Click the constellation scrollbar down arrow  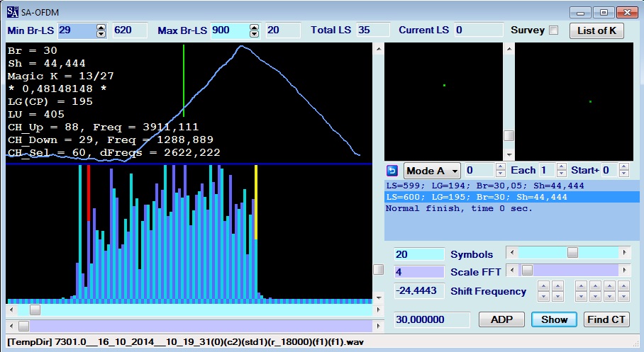click(509, 154)
